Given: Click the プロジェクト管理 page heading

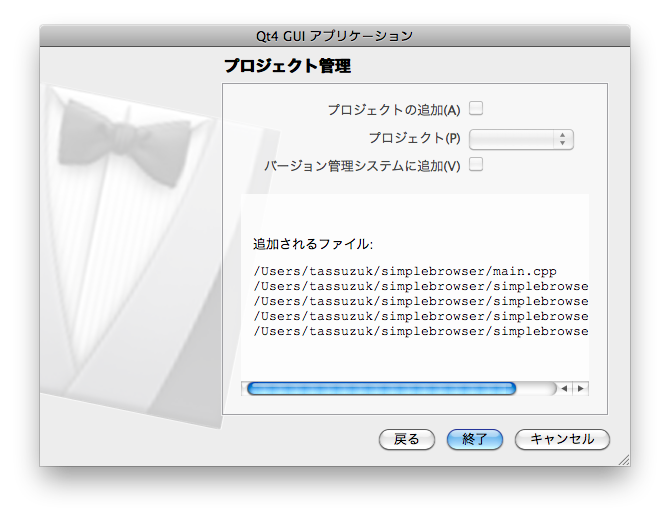Looking at the screenshot, I should click(x=287, y=67).
